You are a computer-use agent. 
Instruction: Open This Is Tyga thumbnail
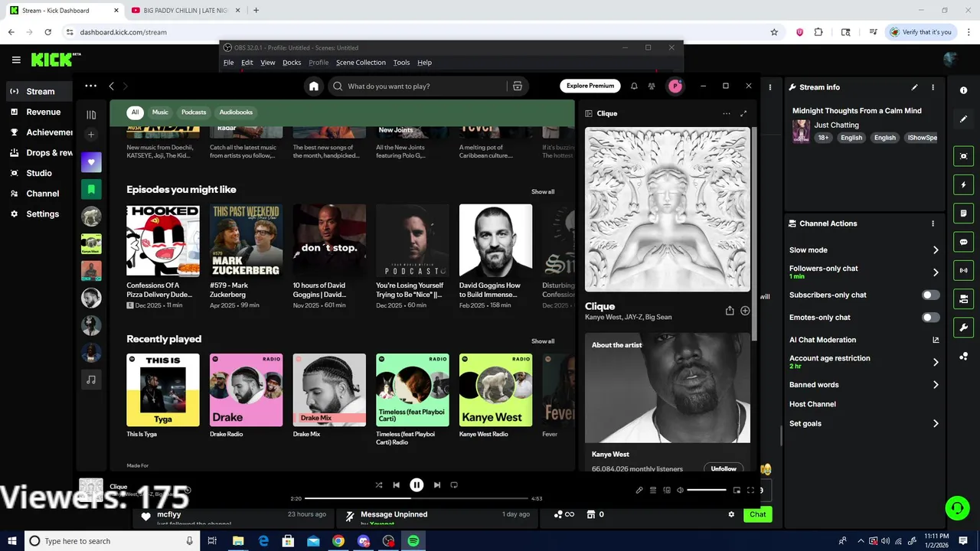point(163,390)
